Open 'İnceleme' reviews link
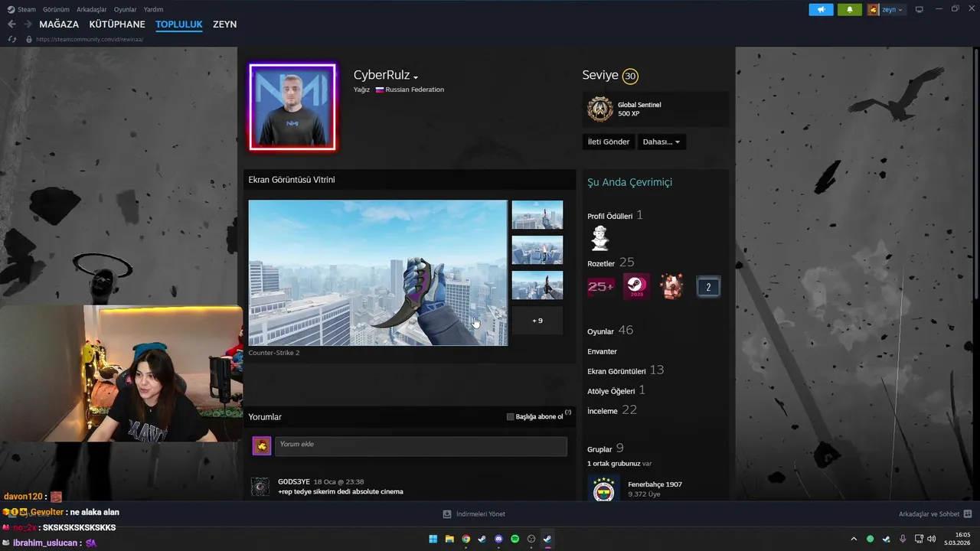The image size is (980, 551). pyautogui.click(x=602, y=411)
